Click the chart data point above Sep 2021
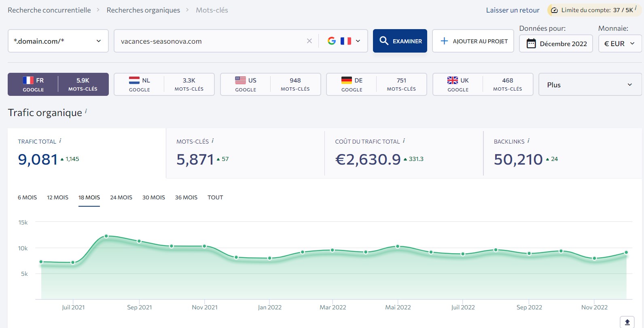 [x=139, y=241]
